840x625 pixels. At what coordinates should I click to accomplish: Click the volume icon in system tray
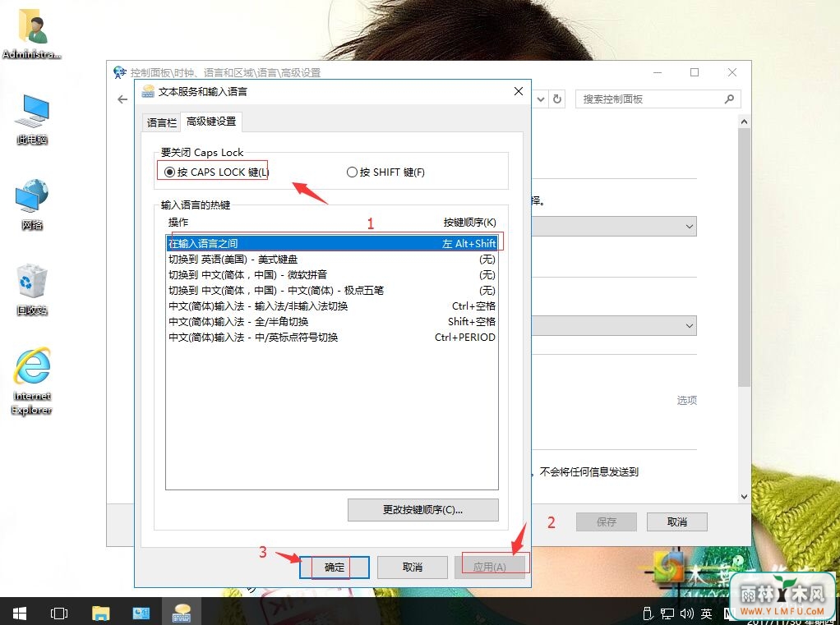coord(686,614)
